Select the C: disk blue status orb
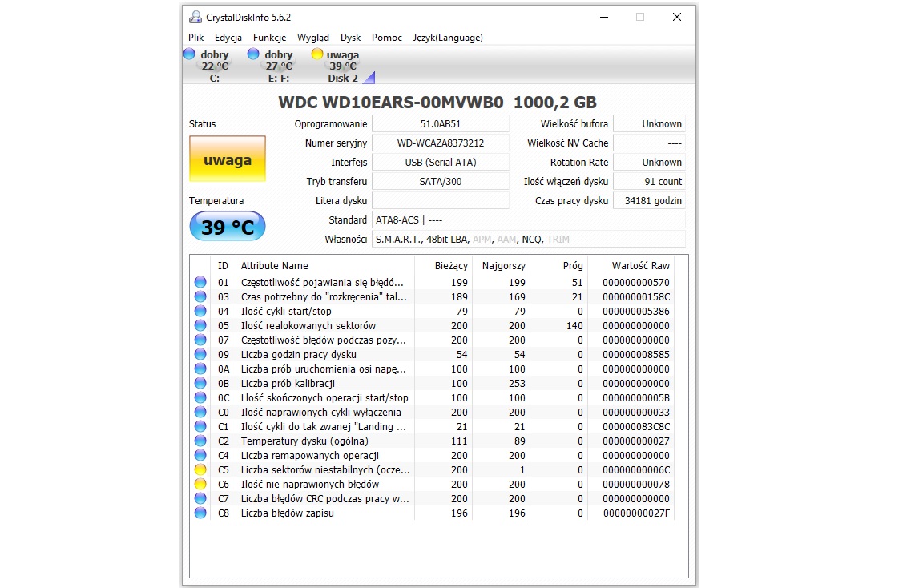 coord(189,54)
